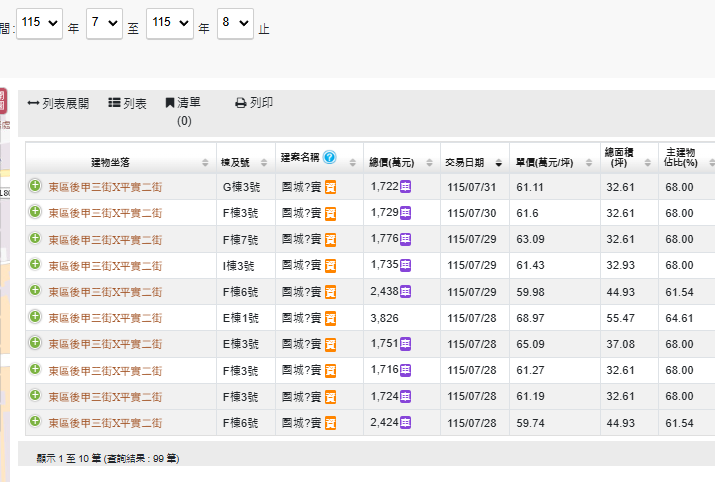
Task: Click orange project icon in E棟1號 row
Action: 331,318
